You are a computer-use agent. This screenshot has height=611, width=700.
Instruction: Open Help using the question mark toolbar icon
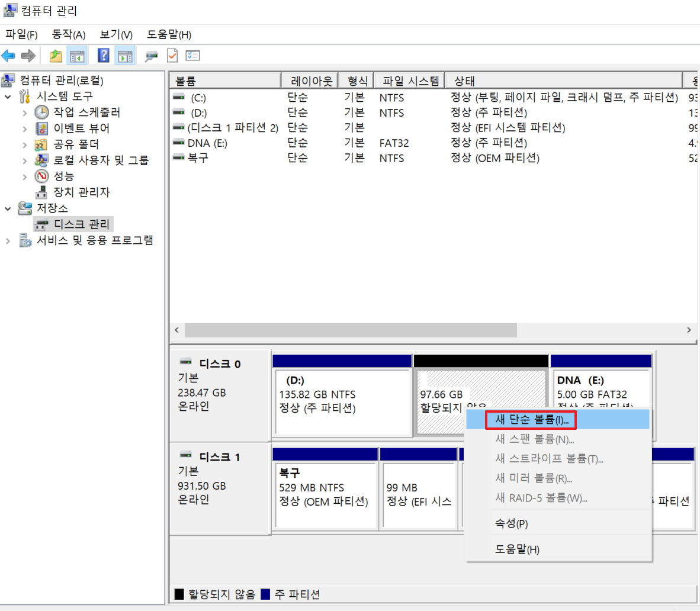point(103,55)
